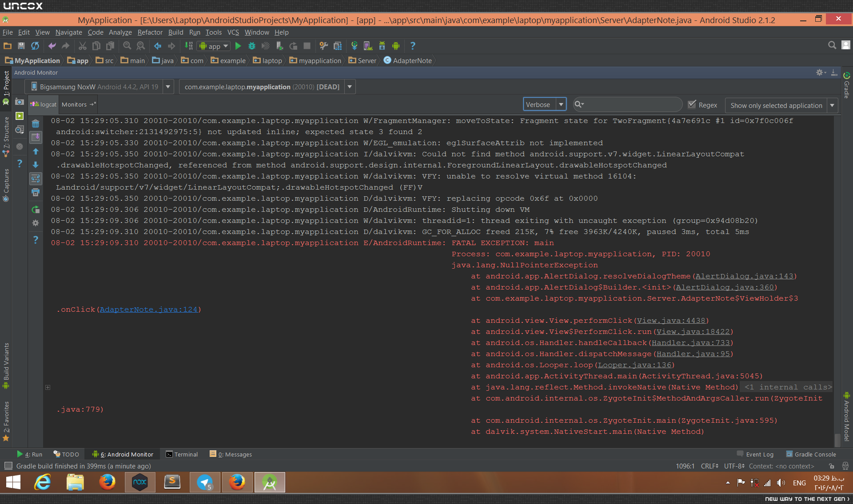Open Android Device Monitor toolbar icon
Image resolution: width=853 pixels, height=504 pixels.
tap(396, 46)
